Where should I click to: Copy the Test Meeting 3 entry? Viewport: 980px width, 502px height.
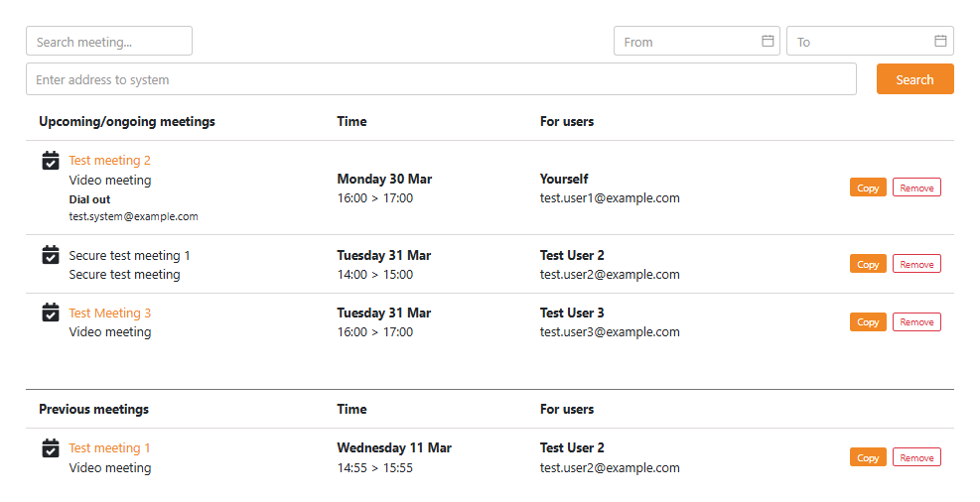click(868, 321)
